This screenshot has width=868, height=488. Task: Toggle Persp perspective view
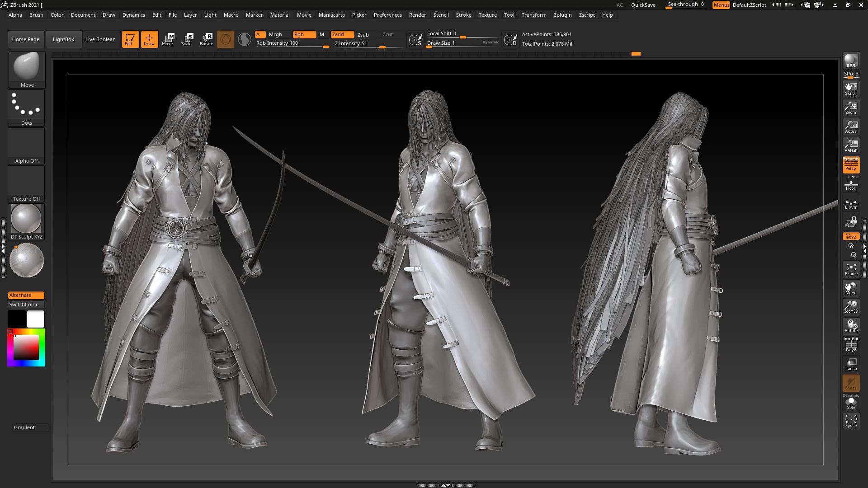point(851,165)
